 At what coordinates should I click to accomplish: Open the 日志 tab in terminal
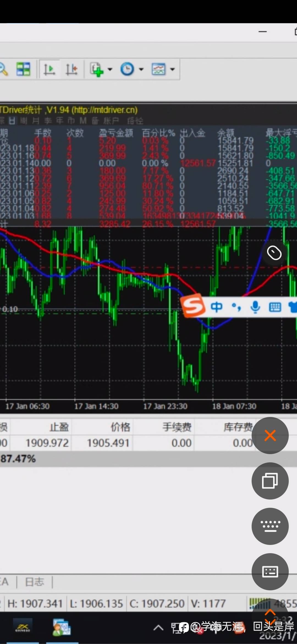[34, 582]
